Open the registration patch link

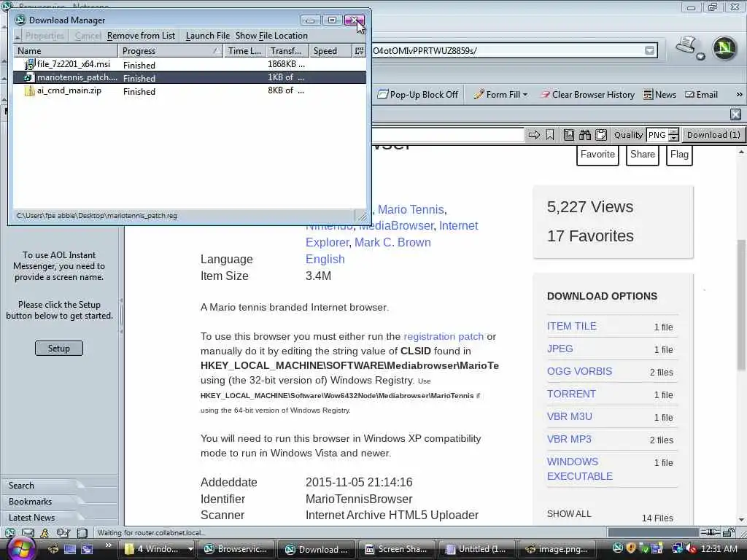(443, 337)
